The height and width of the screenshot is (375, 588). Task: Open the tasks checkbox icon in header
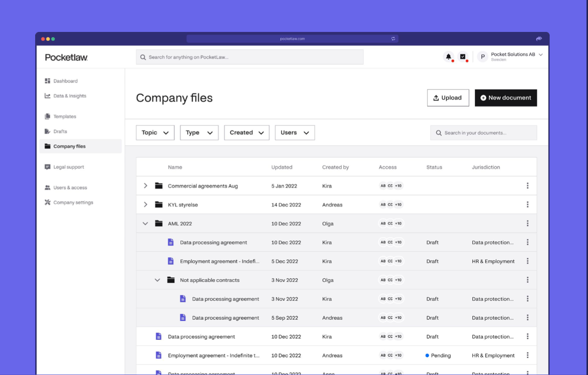pos(463,57)
